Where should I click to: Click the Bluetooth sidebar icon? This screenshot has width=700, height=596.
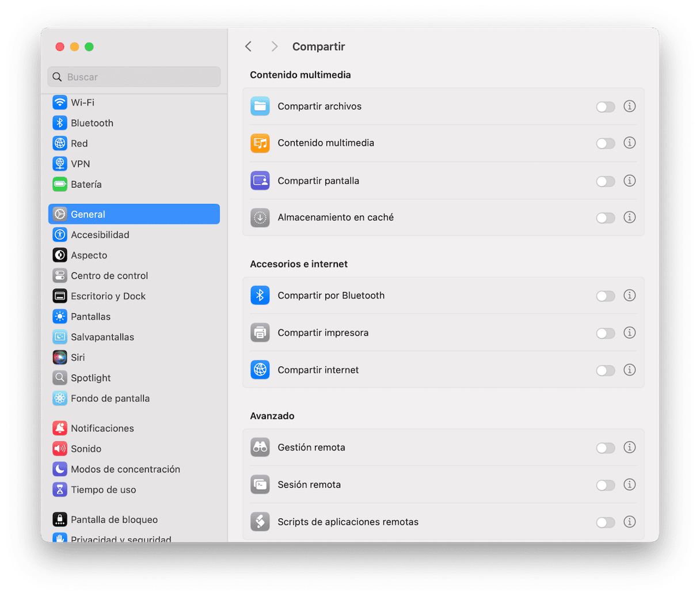point(60,123)
